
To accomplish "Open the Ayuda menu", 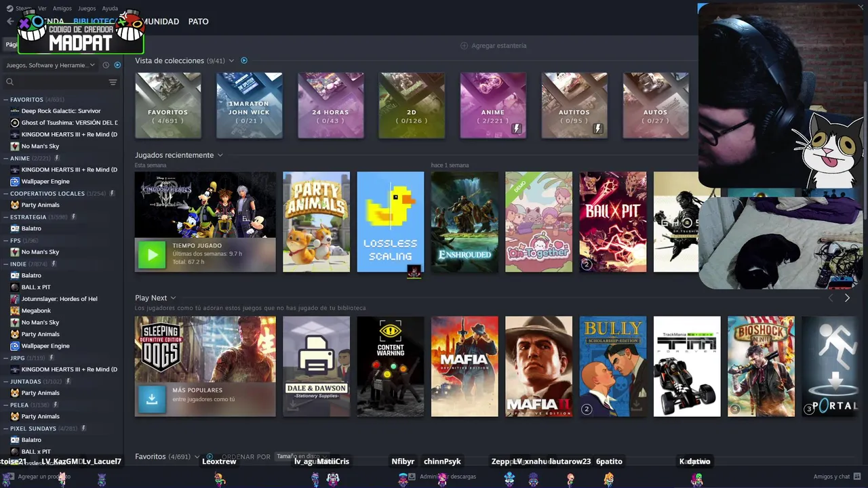I will [110, 8].
